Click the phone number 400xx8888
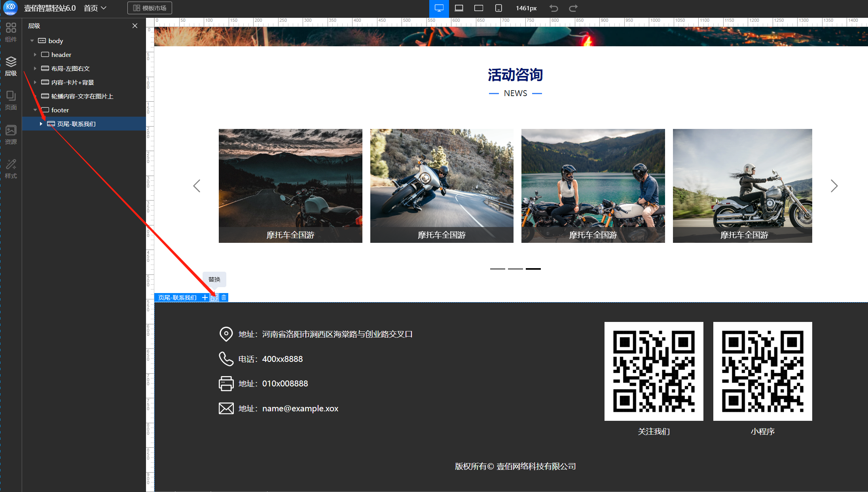 point(282,359)
